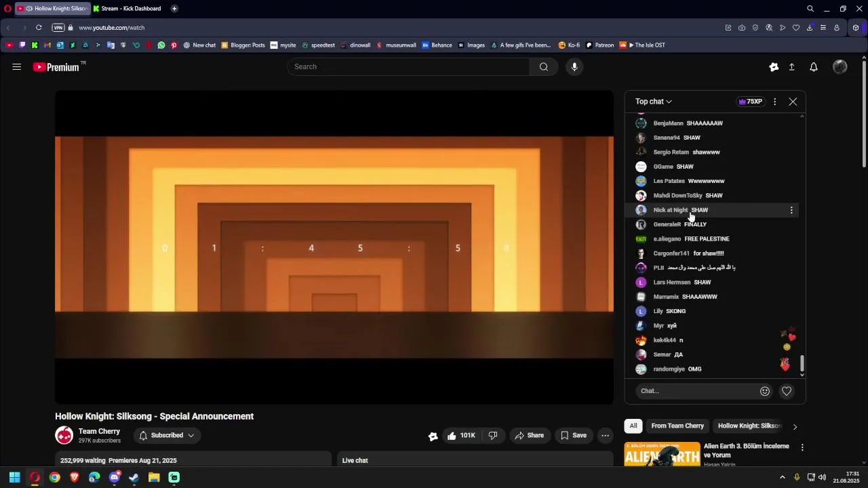Open WhatsApp bookmark icon
868x488 pixels.
[x=161, y=45]
